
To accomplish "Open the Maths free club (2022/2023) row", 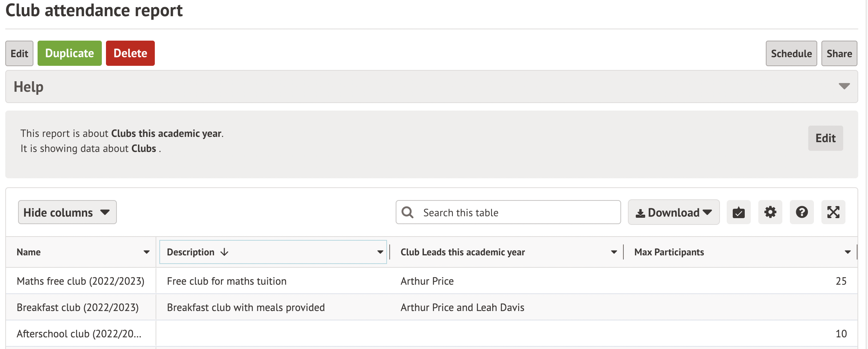I will pos(80,281).
